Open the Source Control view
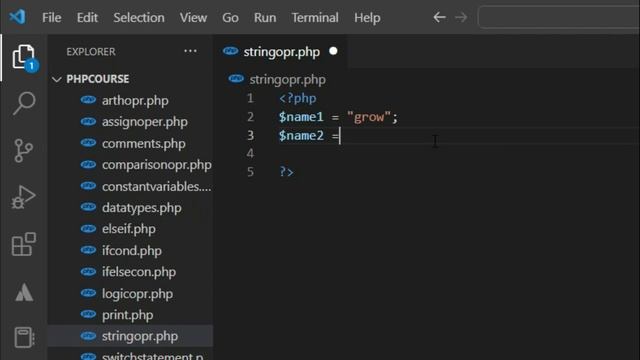This screenshot has height=360, width=640. point(24,150)
